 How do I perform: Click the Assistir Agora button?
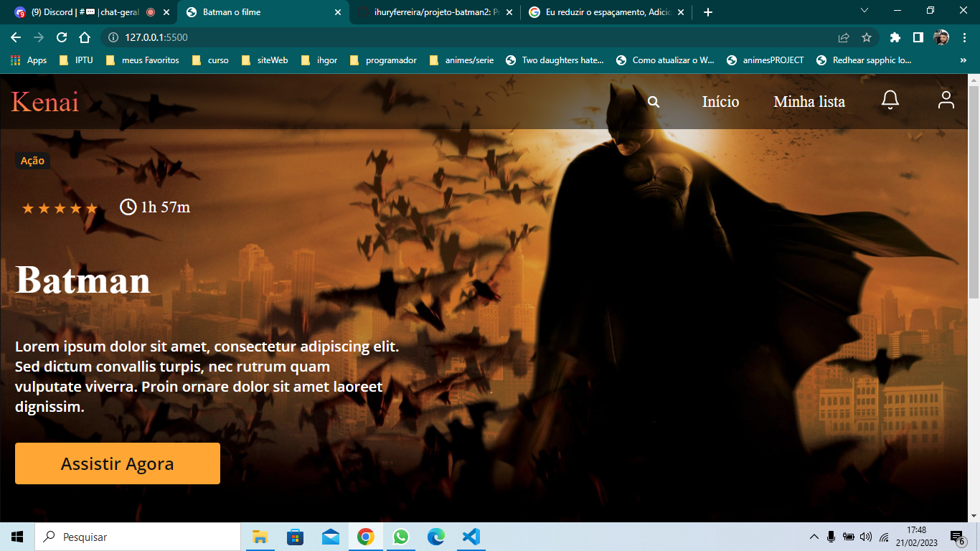117,463
